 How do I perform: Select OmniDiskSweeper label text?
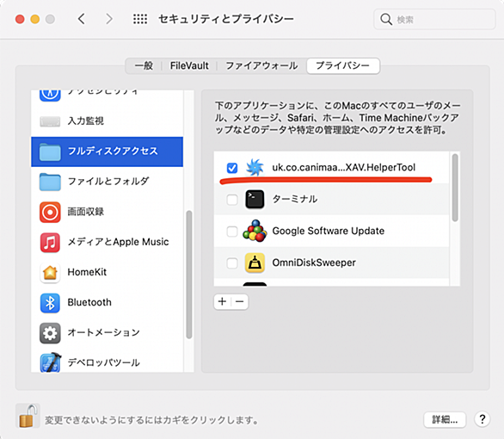314,263
